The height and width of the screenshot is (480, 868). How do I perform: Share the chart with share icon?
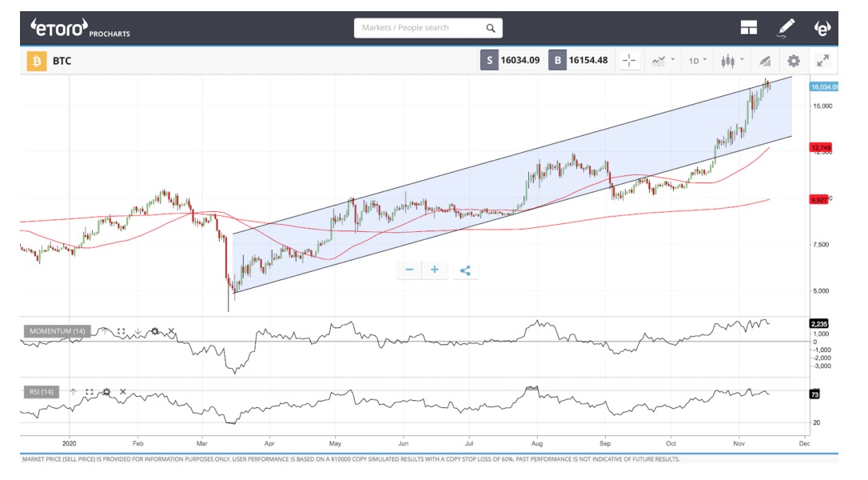(x=465, y=270)
